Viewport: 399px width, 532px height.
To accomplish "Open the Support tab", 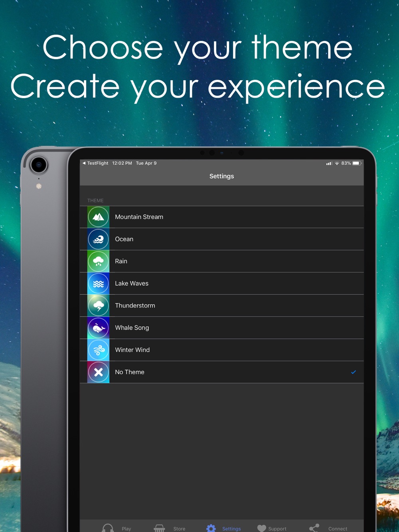I will coord(272,528).
